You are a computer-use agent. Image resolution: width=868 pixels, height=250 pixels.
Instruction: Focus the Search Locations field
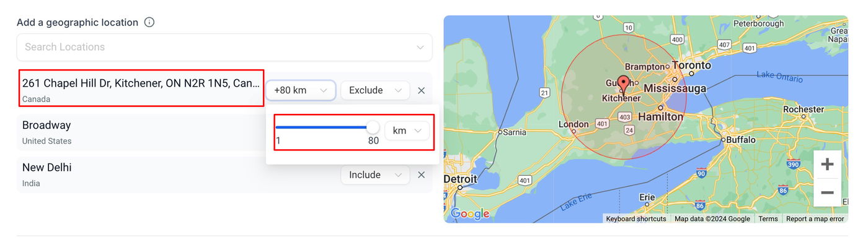coord(217,47)
